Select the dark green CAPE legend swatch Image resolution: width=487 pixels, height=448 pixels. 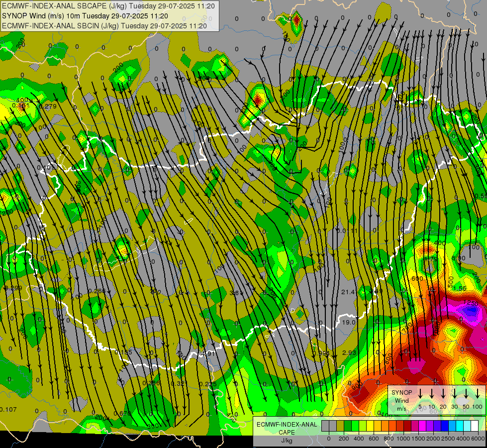pos(348,426)
